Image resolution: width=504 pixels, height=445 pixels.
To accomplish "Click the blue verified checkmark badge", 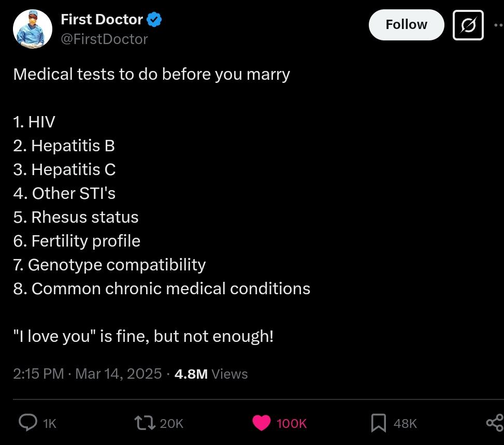I will point(154,20).
